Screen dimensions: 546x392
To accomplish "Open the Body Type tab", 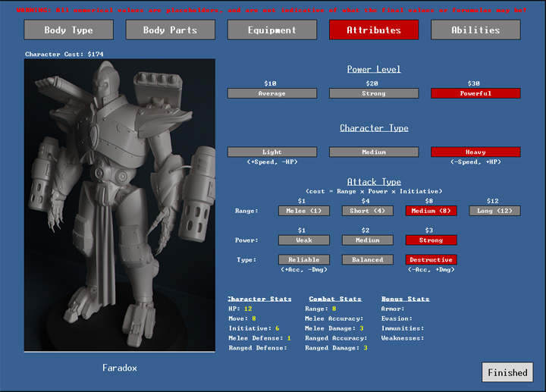I will 68,30.
